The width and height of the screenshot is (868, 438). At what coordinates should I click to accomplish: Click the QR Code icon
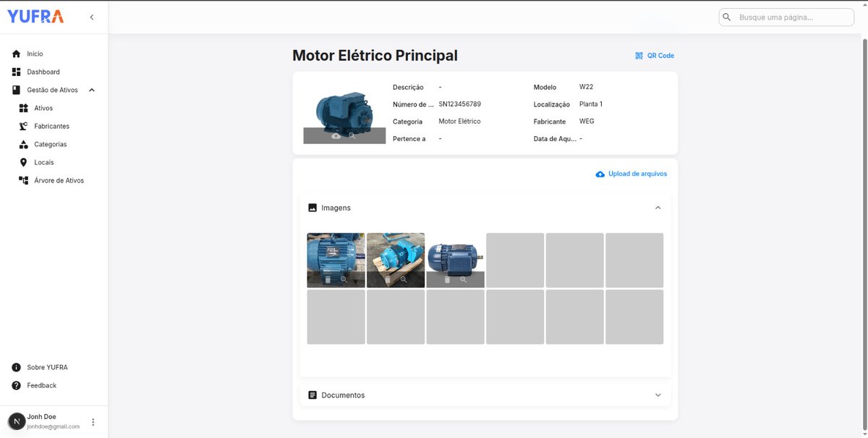coord(639,55)
